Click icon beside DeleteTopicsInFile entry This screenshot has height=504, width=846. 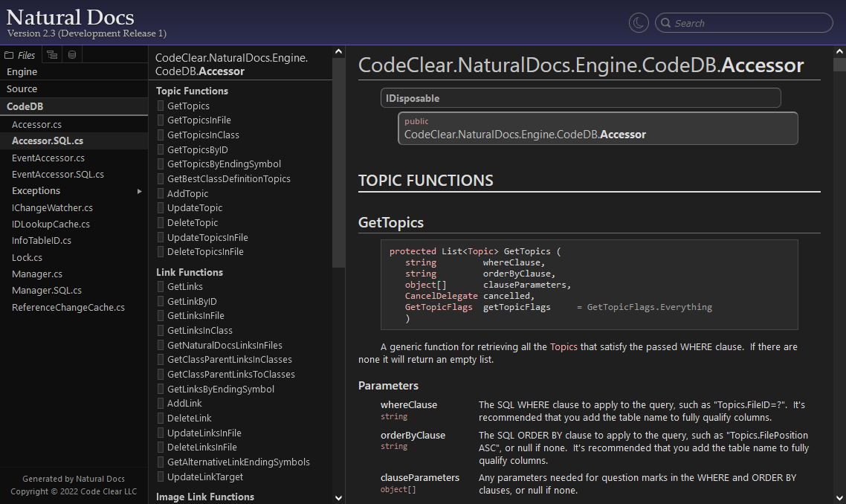coord(161,251)
